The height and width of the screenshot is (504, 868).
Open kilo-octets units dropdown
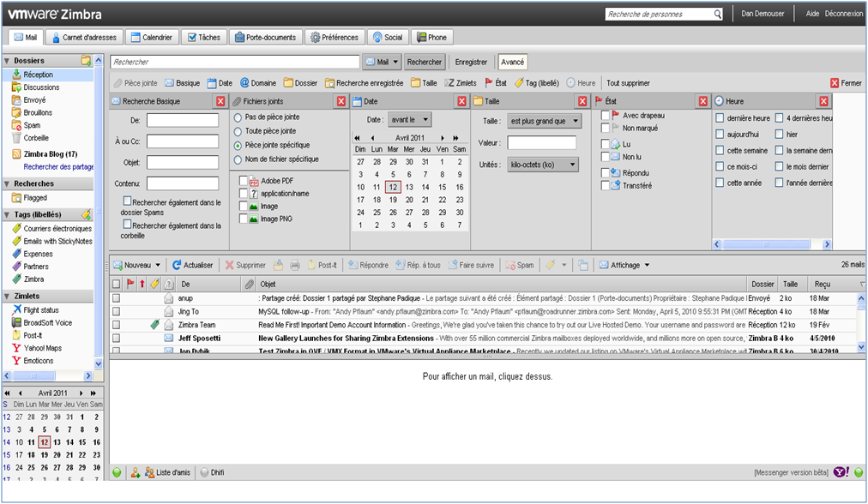pyautogui.click(x=542, y=165)
